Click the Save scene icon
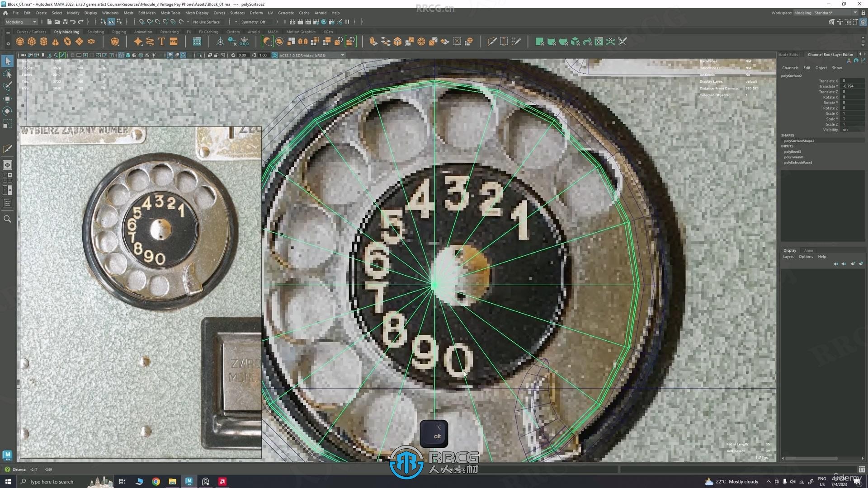Screen dimensions: 868x488 65,22
